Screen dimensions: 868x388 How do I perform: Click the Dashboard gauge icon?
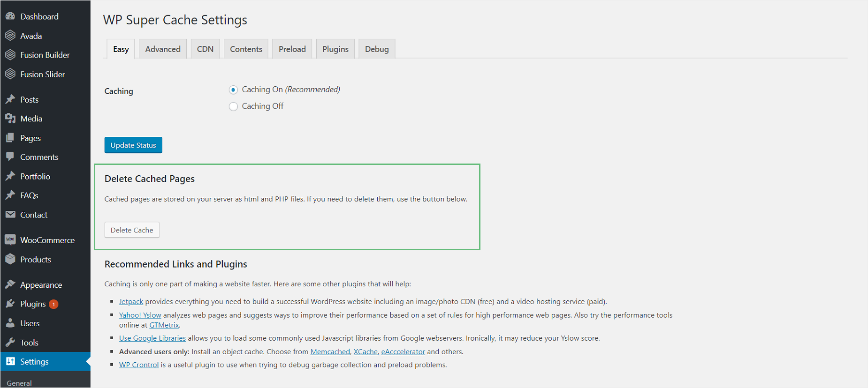(10, 16)
